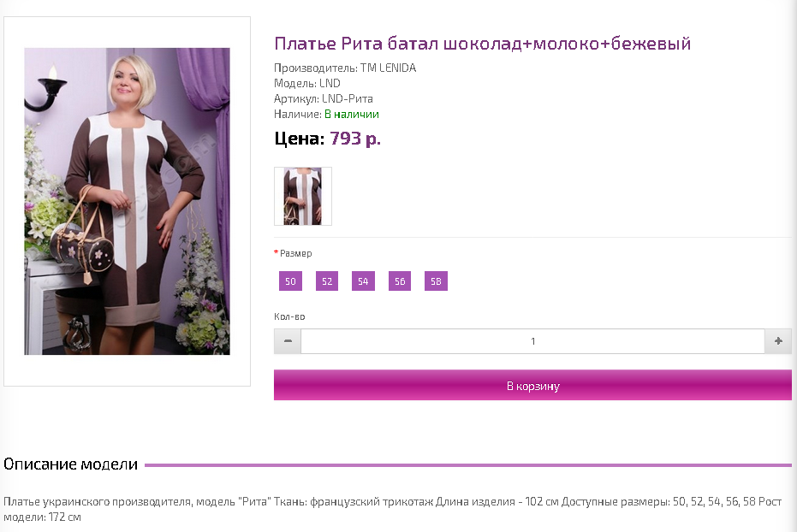Enlarge the main product photo
Screen dimensions: 797x532
[x=127, y=202]
